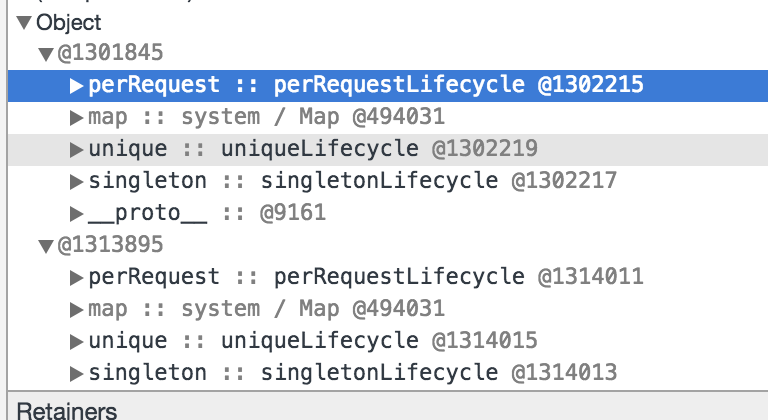The image size is (768, 420).
Task: Expand unique @1314015 arrow
Action: (x=76, y=342)
